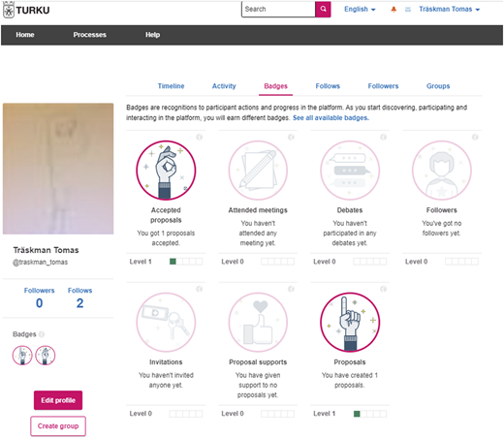Open the See all available badges link

(x=331, y=118)
